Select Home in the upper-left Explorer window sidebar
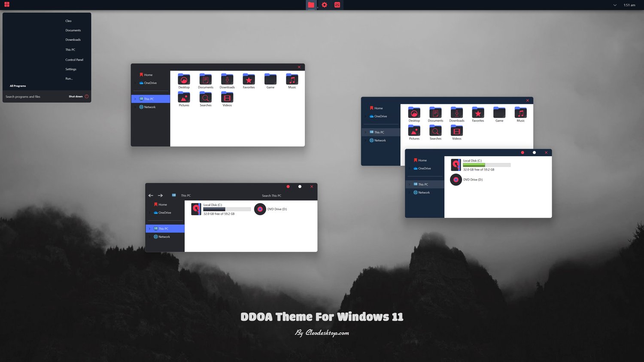 (146, 75)
